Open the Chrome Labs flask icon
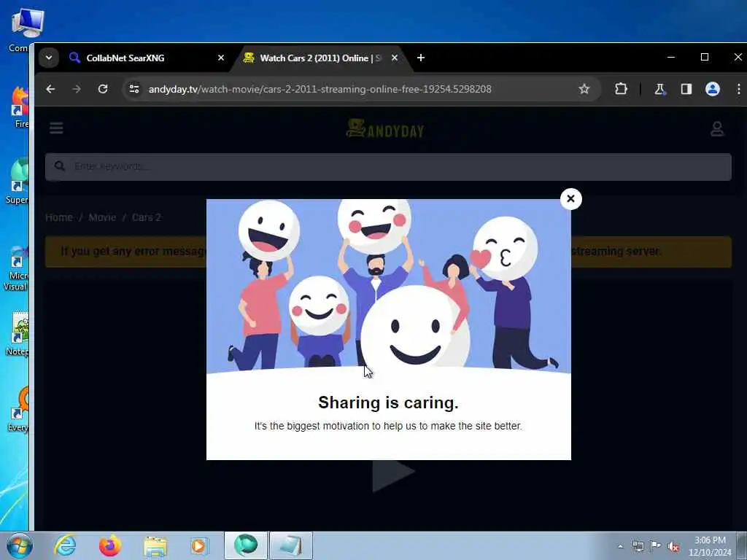 click(x=659, y=89)
